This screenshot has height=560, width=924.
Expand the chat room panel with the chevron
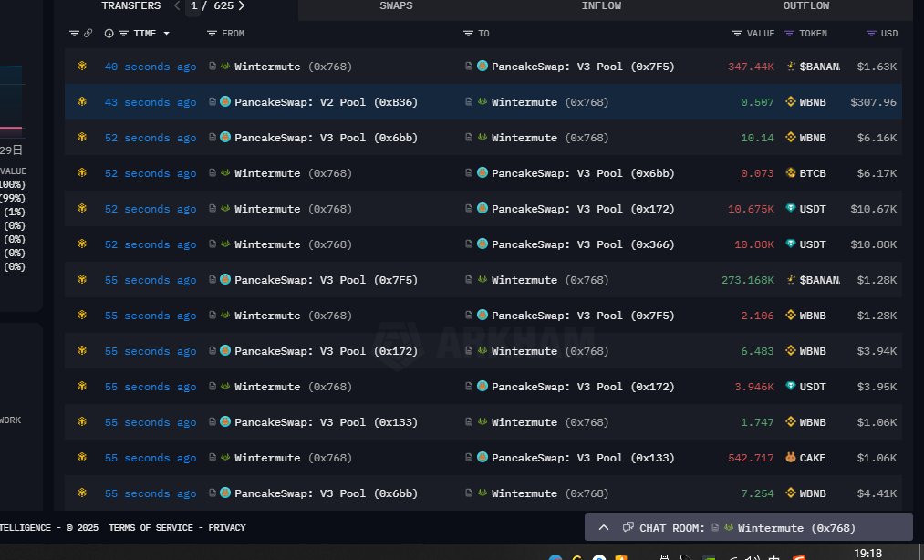pyautogui.click(x=604, y=527)
